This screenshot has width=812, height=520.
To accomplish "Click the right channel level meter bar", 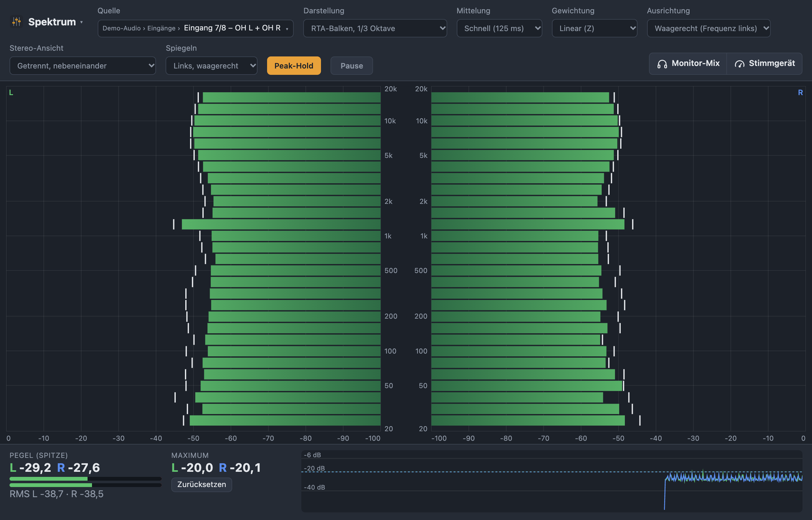I will pyautogui.click(x=85, y=485).
